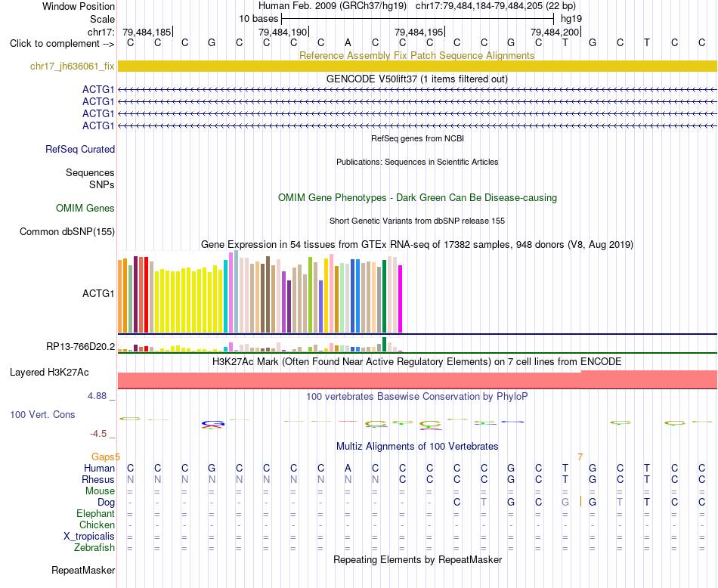The height and width of the screenshot is (588, 718).
Task: Click the chr17_jh636061_fix track label
Action: point(73,66)
